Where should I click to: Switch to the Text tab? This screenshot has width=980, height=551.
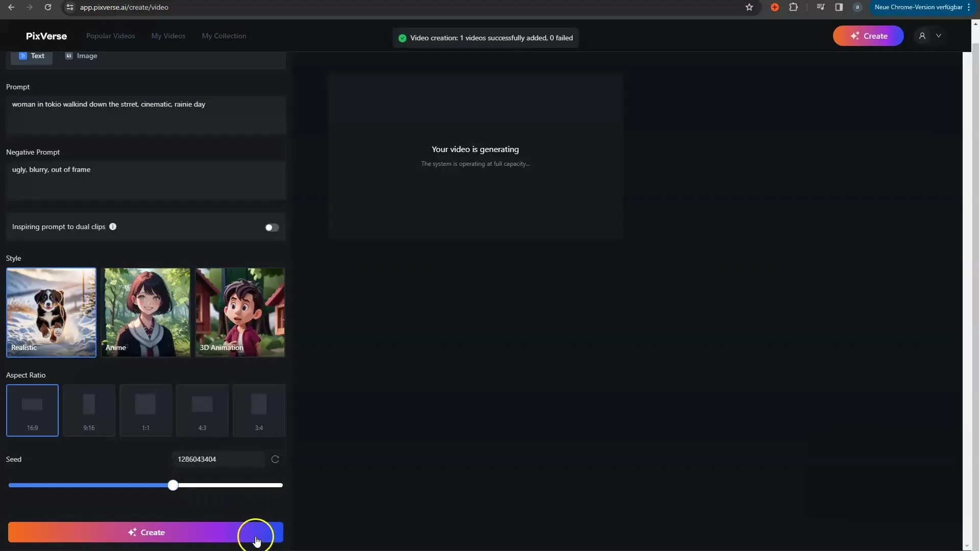tap(32, 56)
